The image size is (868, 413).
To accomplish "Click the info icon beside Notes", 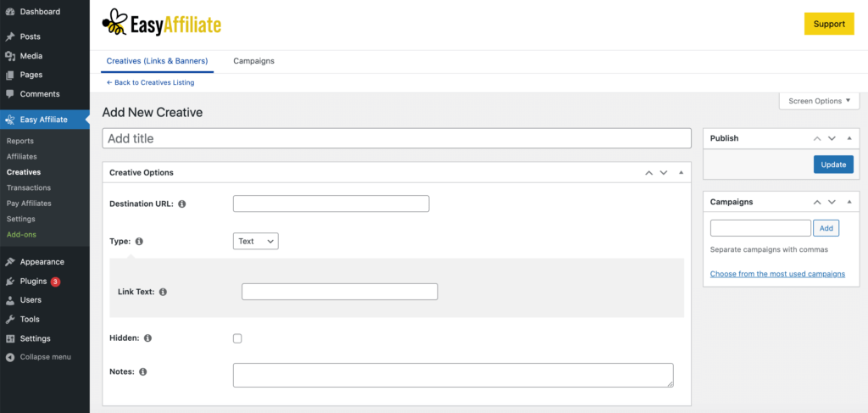I will pos(142,372).
